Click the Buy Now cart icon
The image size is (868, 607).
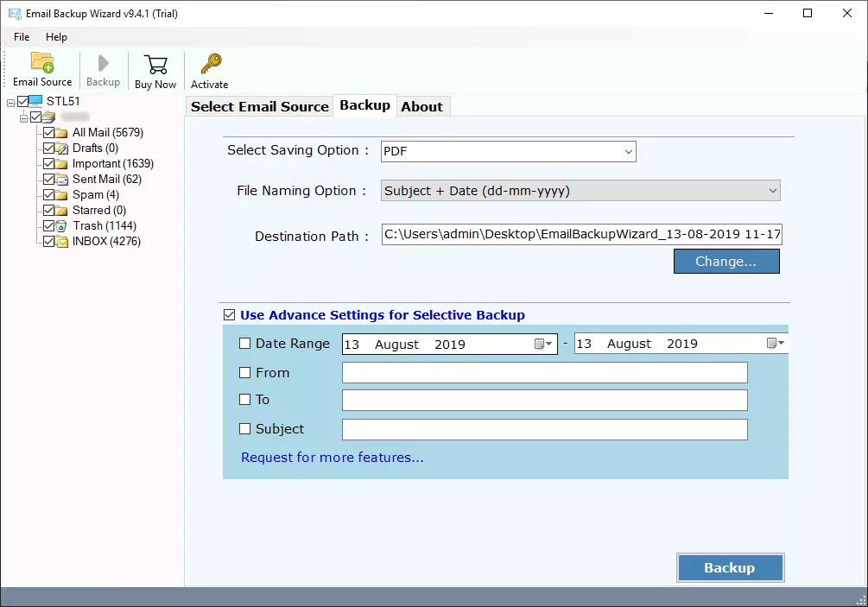click(x=155, y=65)
